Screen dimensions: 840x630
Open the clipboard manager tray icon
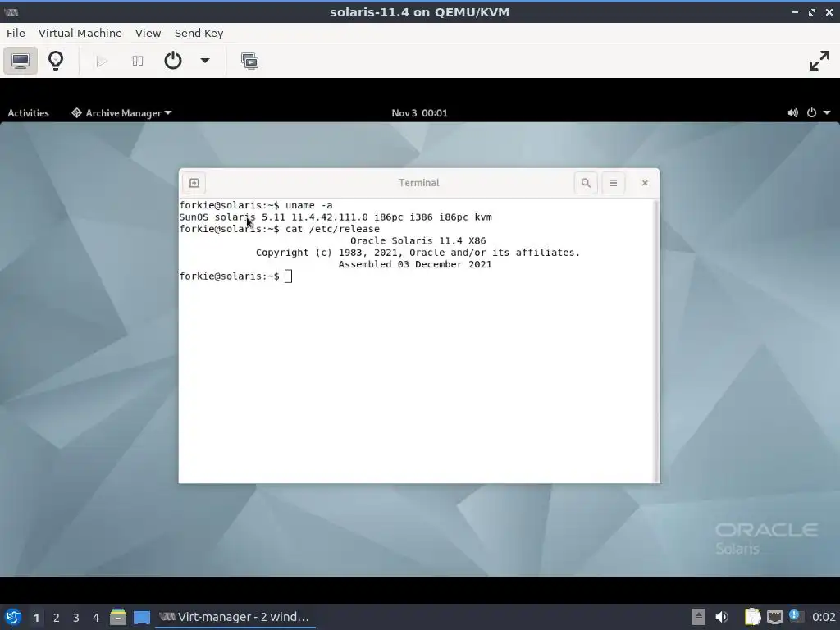click(753, 617)
